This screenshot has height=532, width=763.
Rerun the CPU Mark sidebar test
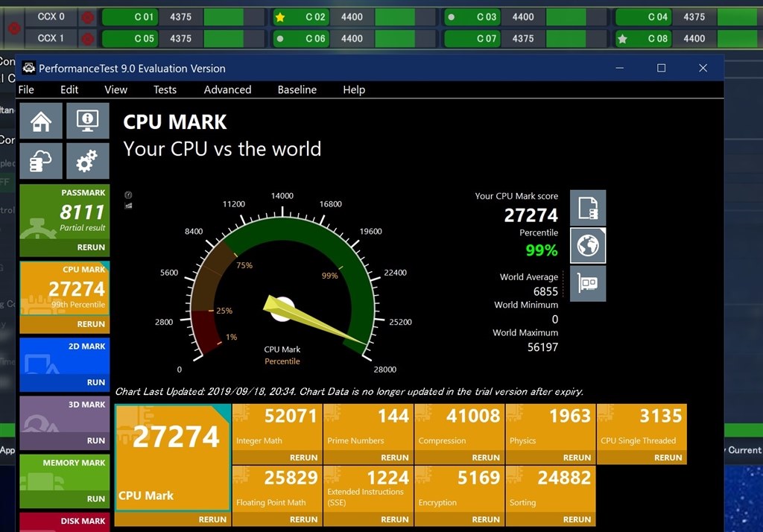pos(91,324)
